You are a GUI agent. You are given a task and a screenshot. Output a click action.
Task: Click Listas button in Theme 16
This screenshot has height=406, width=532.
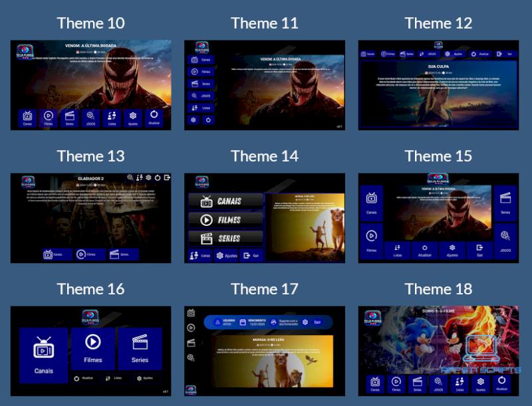(x=117, y=378)
